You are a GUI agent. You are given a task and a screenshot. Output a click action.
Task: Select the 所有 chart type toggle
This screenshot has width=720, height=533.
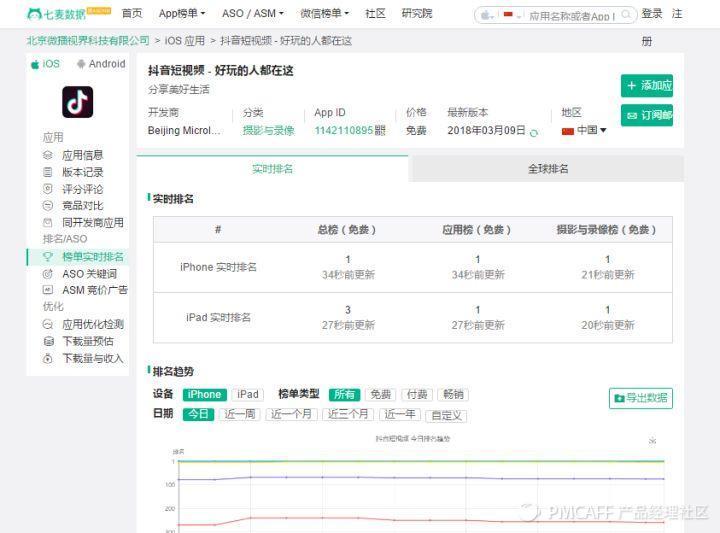[x=344, y=394]
